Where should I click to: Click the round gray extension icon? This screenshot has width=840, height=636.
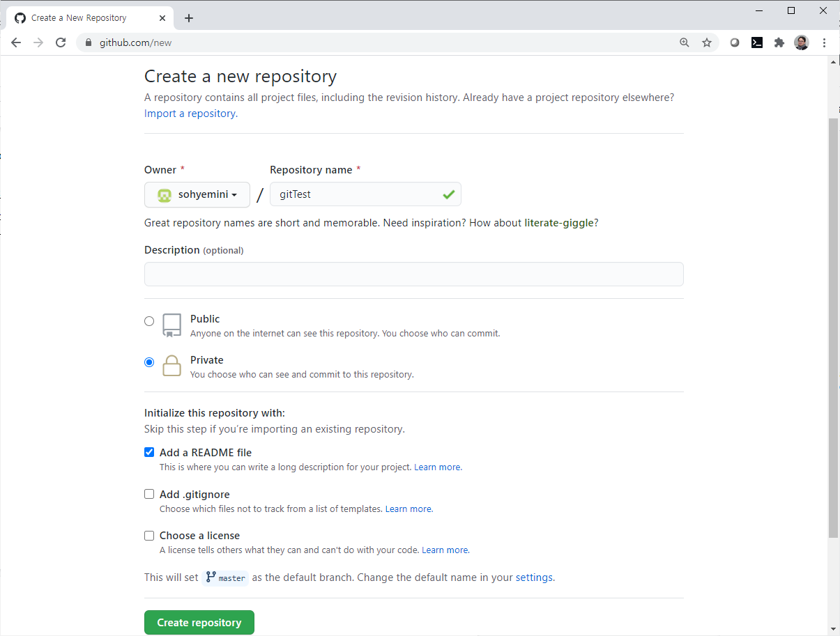(735, 42)
